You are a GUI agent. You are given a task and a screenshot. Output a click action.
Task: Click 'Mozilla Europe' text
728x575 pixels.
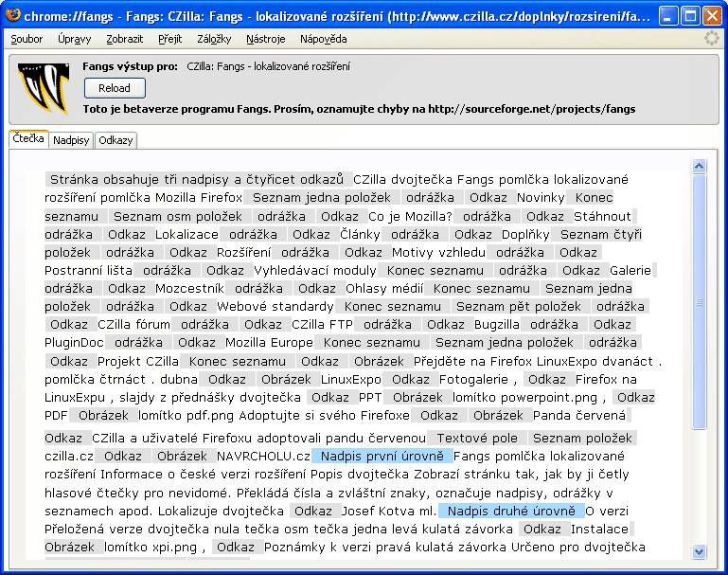coord(269,343)
